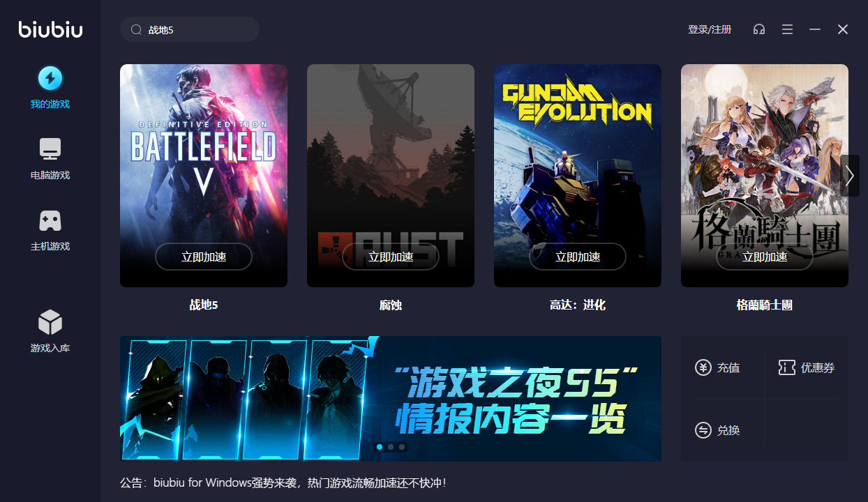Click the customer service headset icon
Screen dimensions: 868x502
pos(759,29)
